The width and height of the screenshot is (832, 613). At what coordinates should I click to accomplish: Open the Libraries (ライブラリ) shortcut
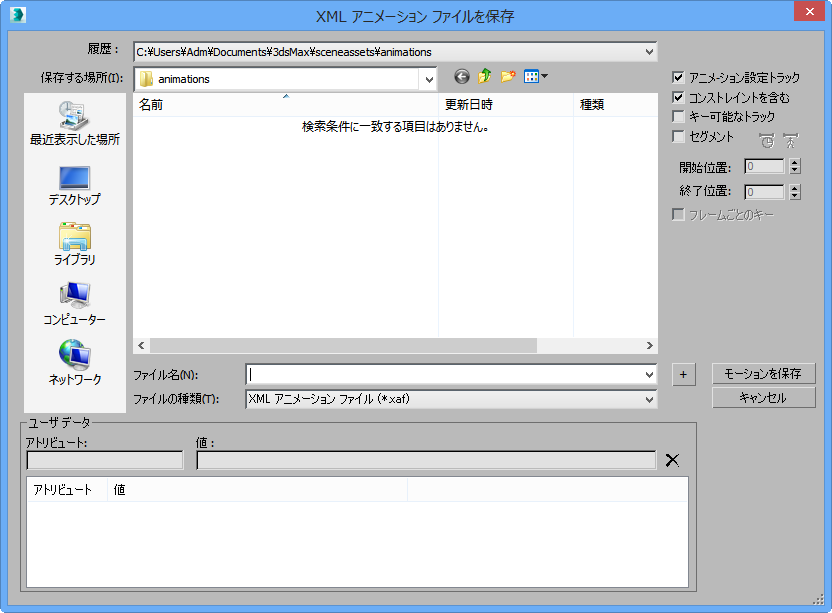(x=75, y=244)
